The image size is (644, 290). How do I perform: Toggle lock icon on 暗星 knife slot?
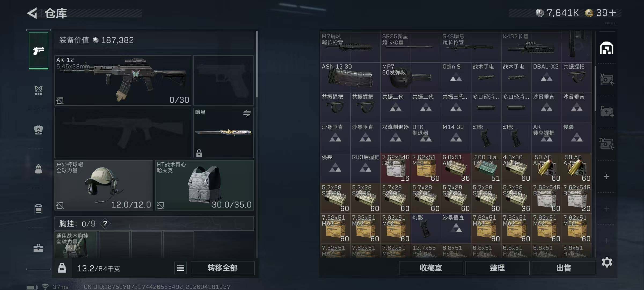199,153
